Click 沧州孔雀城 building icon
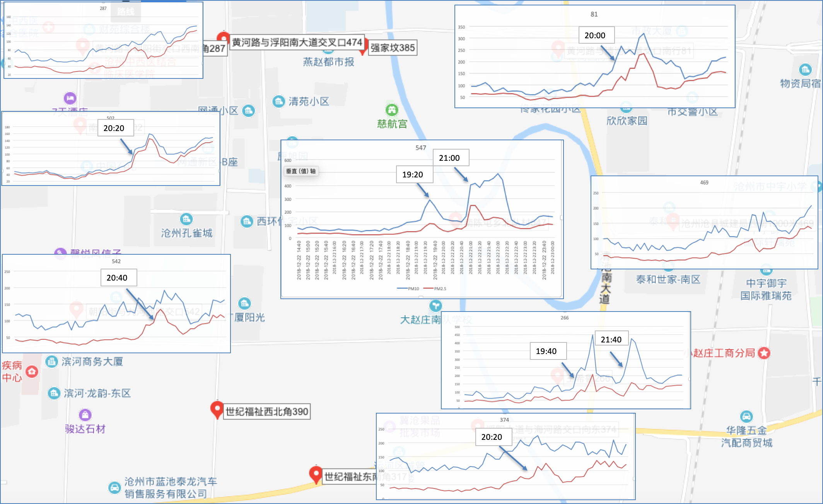This screenshot has width=823, height=504. 186,220
